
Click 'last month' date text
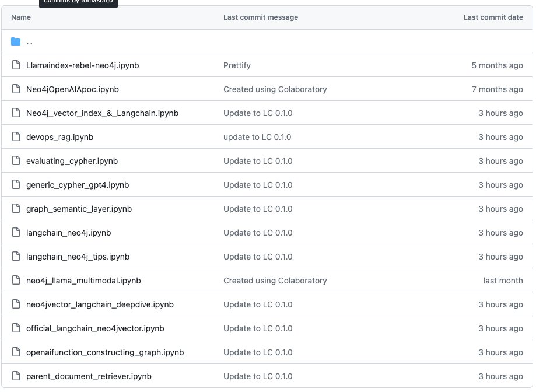click(x=503, y=281)
